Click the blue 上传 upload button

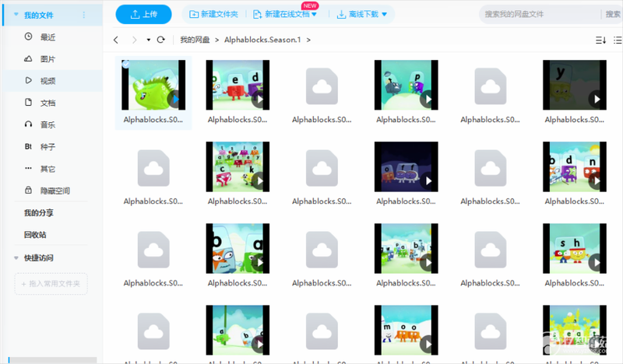click(143, 14)
